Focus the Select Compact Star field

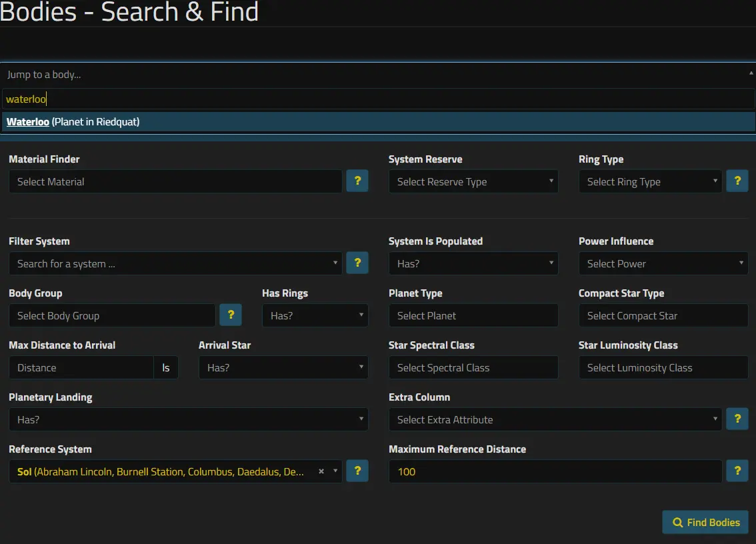[663, 315]
